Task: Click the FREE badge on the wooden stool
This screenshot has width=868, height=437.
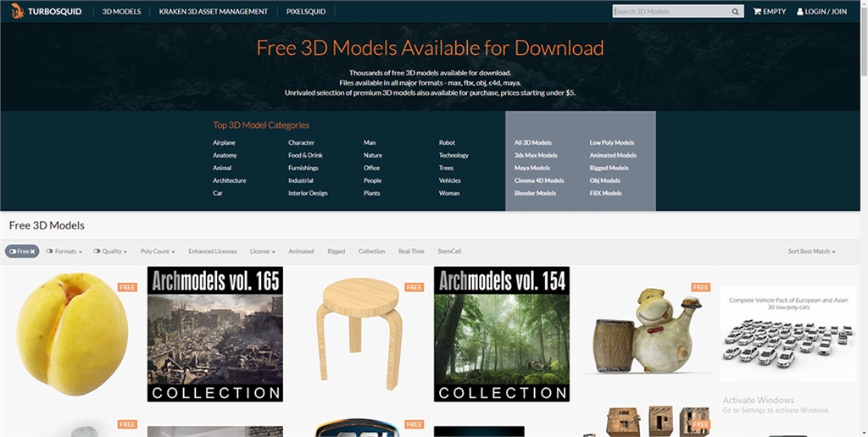Action: click(414, 287)
